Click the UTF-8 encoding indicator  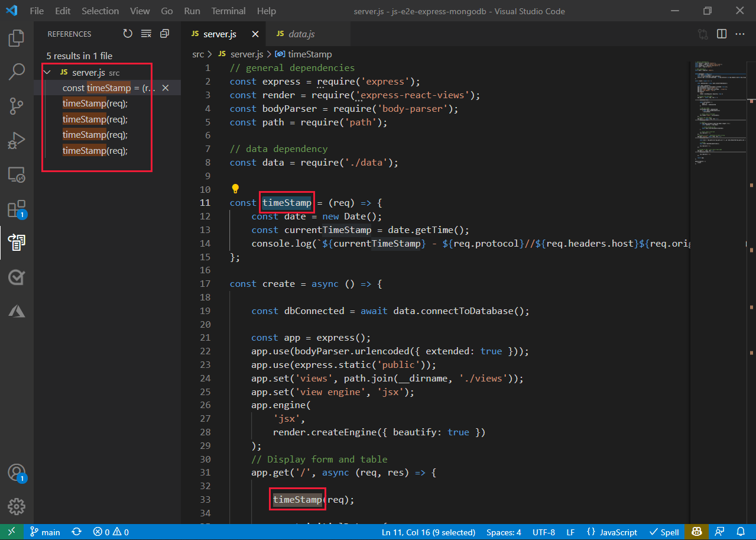tap(543, 532)
